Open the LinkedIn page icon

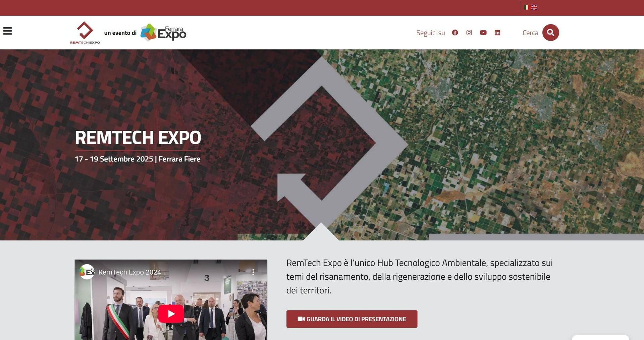tap(497, 33)
